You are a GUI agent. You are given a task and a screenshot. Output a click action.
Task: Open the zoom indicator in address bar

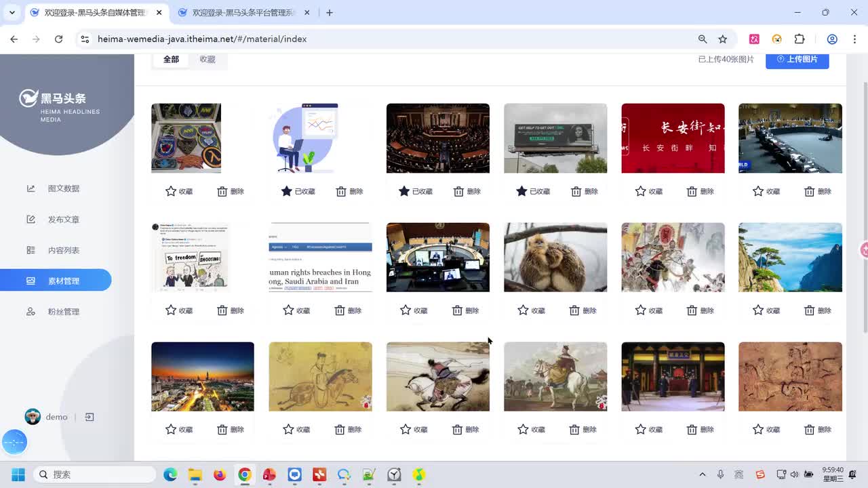703,39
